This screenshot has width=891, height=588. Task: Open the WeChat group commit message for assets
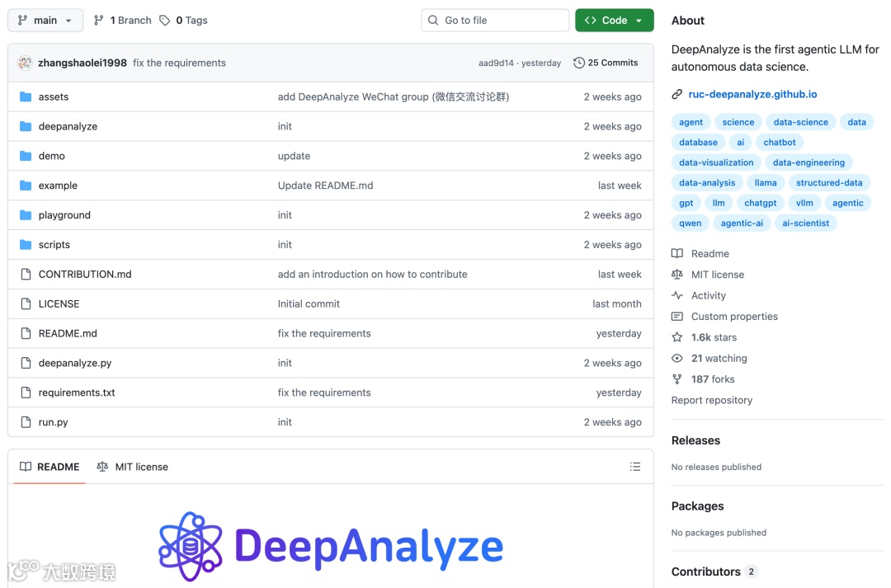click(x=394, y=97)
